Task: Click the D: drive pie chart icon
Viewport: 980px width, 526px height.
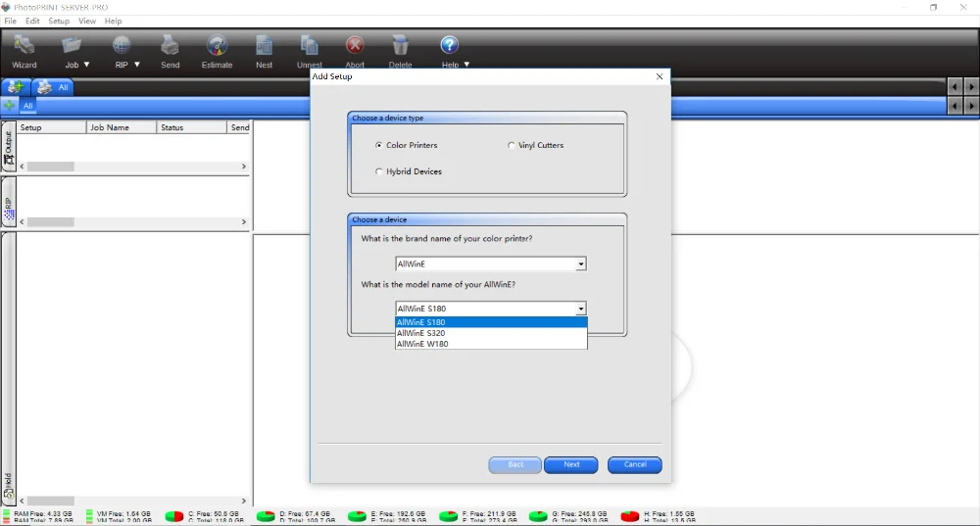Action: coord(266,516)
